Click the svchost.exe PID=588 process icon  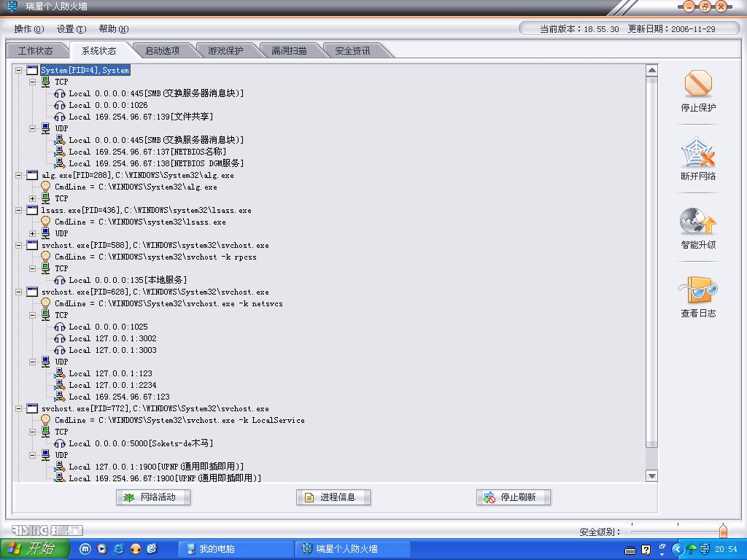click(32, 245)
